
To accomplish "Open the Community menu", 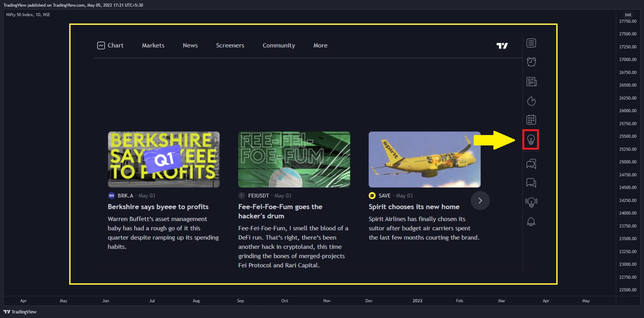I will 279,46.
